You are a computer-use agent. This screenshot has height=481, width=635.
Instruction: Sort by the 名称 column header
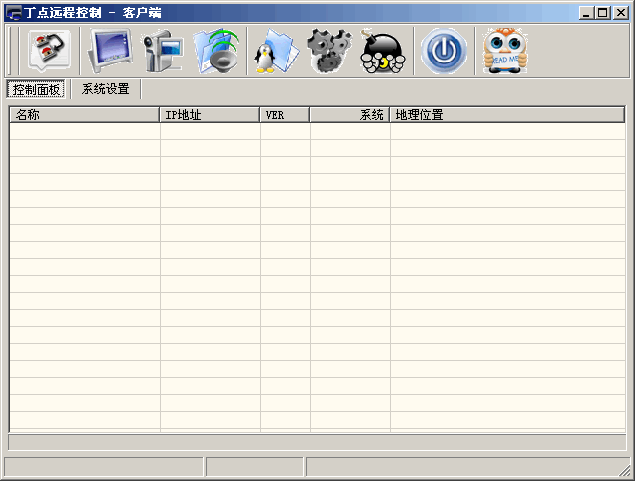84,115
